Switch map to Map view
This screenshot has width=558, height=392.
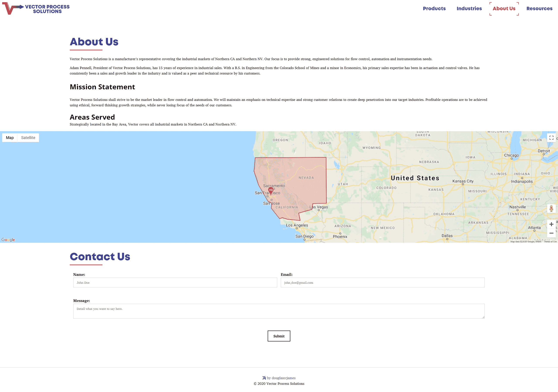(x=10, y=137)
